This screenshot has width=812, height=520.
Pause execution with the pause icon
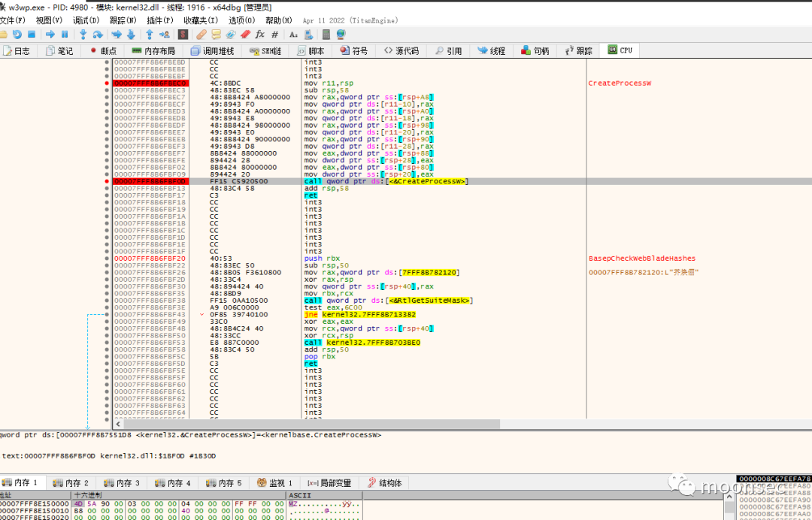65,35
